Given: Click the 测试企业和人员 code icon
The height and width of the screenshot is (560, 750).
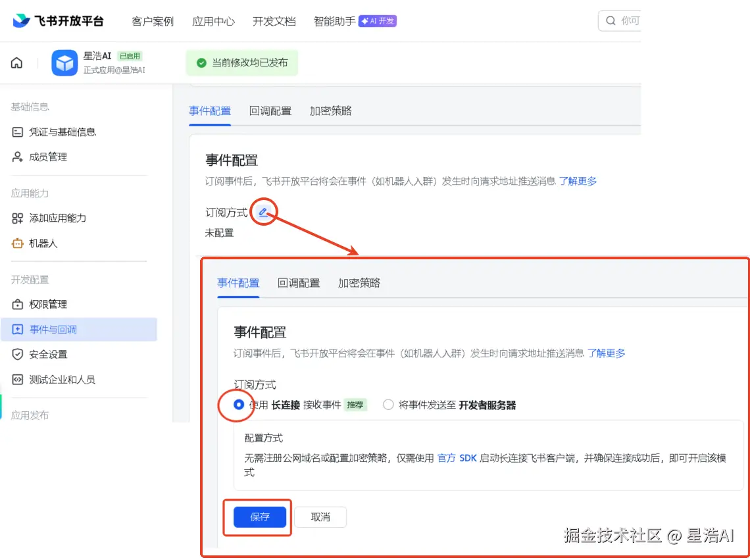Looking at the screenshot, I should point(17,380).
